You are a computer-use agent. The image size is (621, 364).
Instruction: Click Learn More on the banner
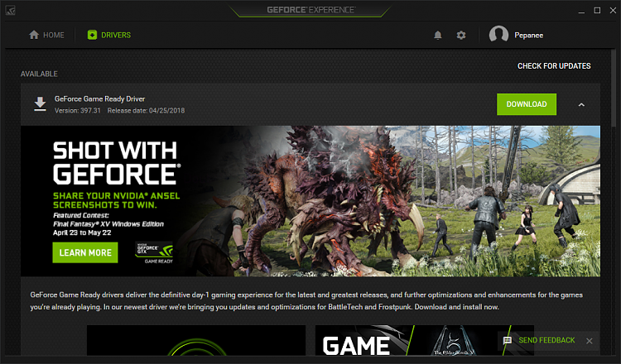(85, 252)
